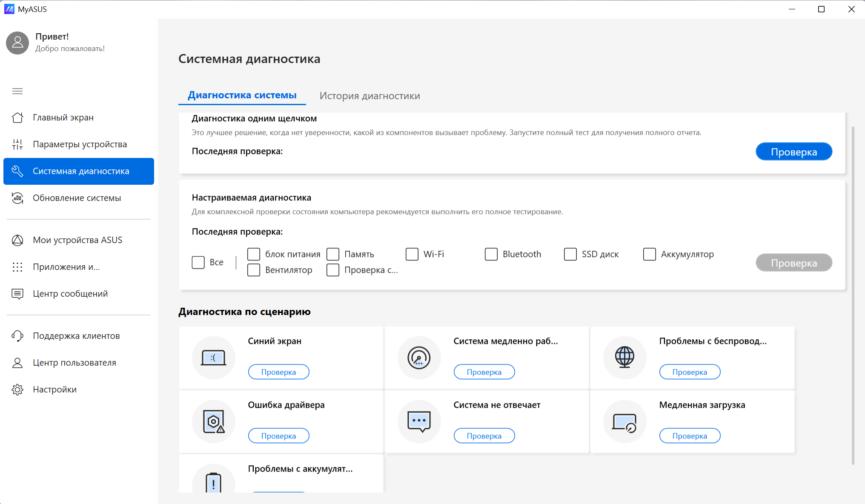Select Обновление системы update icon

coord(17,198)
